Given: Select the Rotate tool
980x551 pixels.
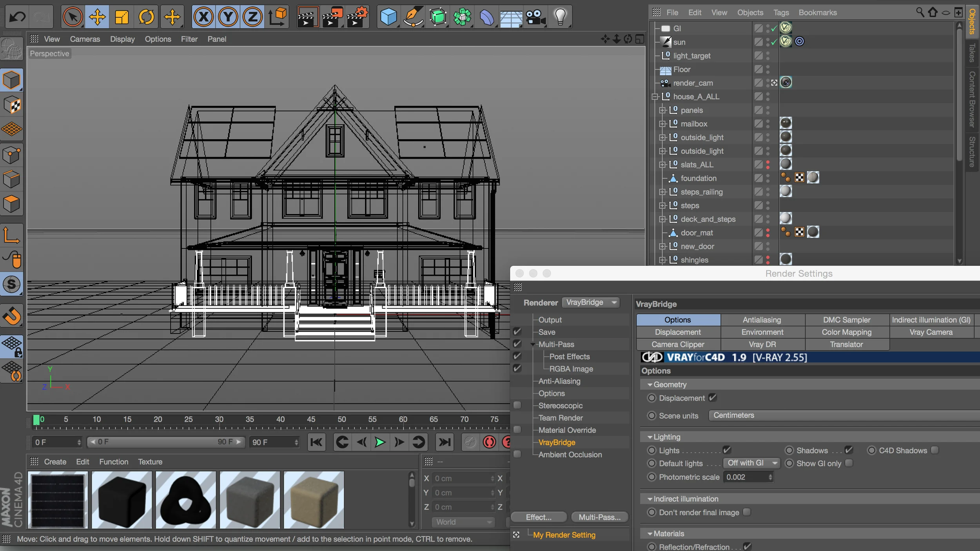Looking at the screenshot, I should [x=147, y=17].
